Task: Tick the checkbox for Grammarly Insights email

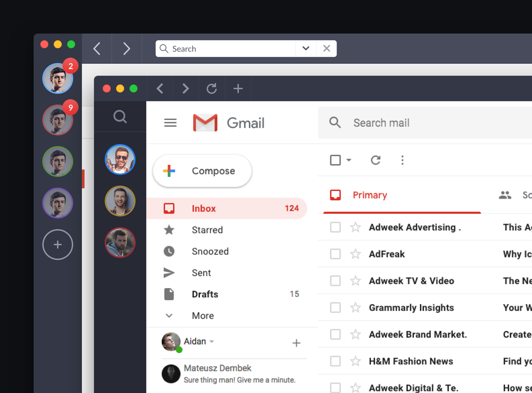Action: point(335,307)
